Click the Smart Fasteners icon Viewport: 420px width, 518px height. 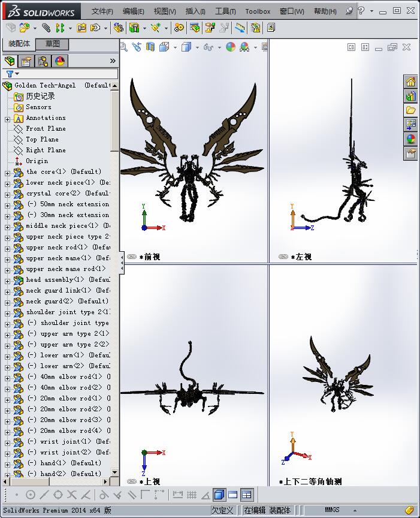pos(81,28)
